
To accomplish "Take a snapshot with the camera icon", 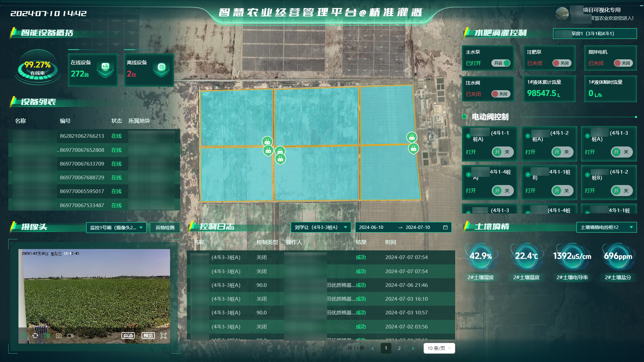I will [59, 336].
